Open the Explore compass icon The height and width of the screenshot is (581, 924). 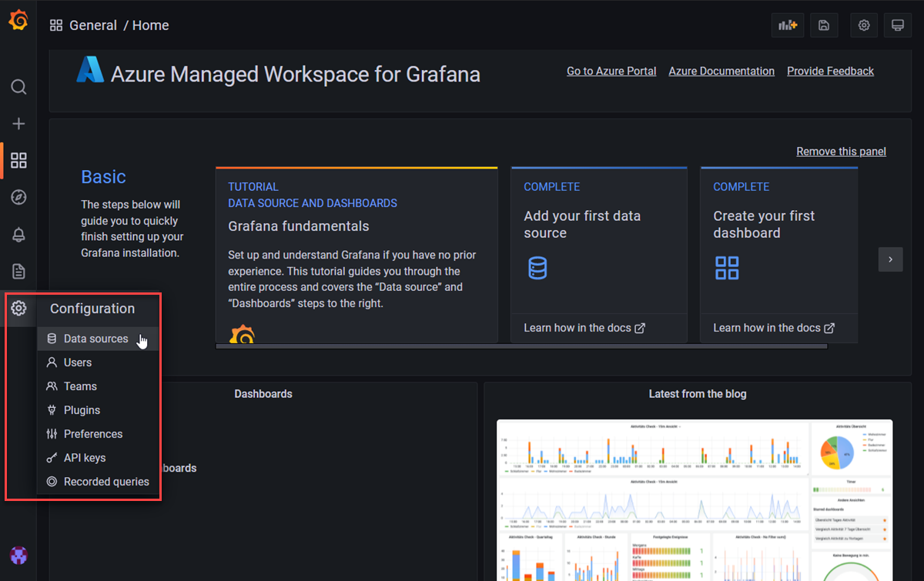18,197
